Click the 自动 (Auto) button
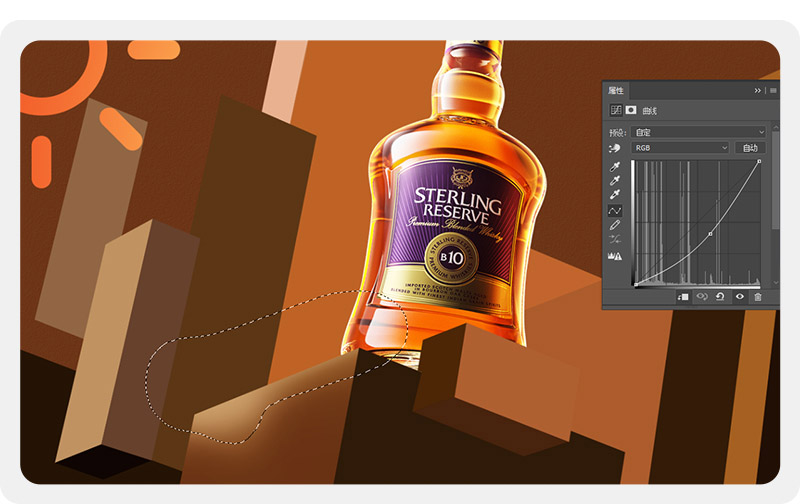The width and height of the screenshot is (800, 504). click(750, 147)
